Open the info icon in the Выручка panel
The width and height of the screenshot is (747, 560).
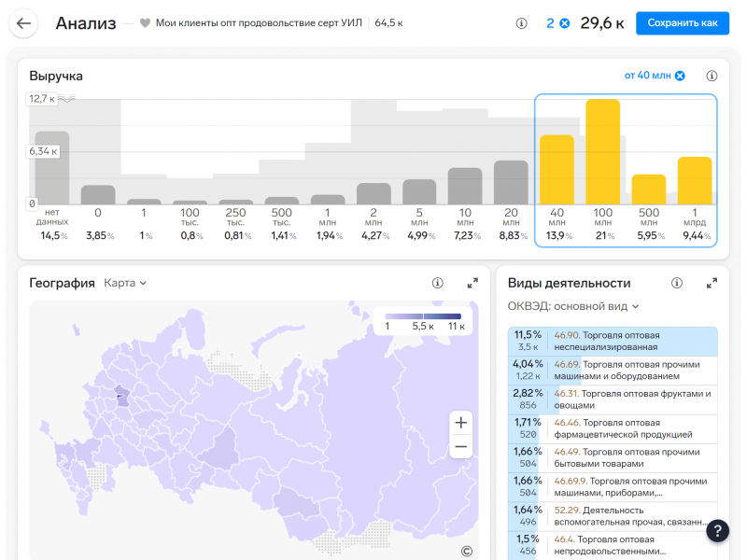tap(712, 76)
